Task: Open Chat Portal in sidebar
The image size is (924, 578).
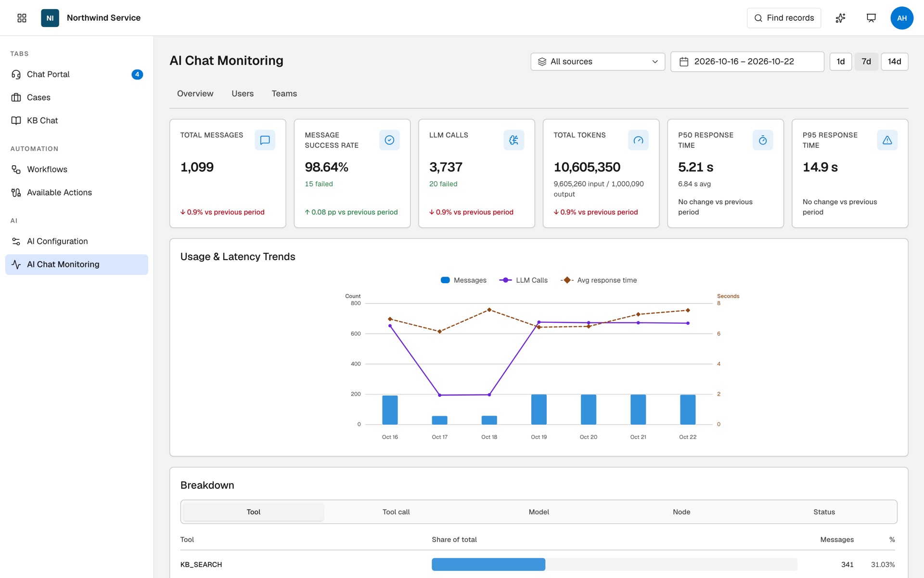Action: (x=77, y=74)
